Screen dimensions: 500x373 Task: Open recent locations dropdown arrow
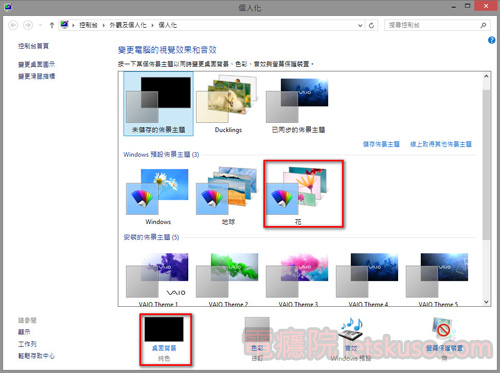coord(40,25)
